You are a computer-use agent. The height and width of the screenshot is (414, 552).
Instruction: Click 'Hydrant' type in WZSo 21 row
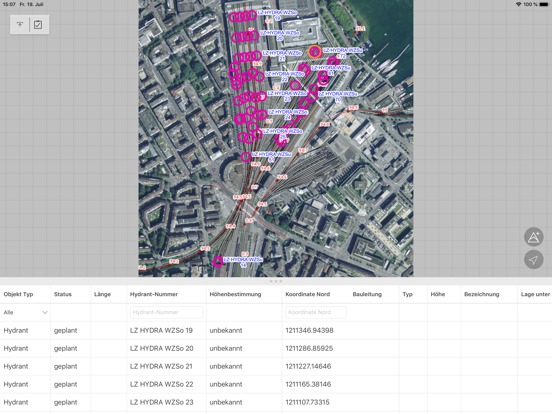click(16, 366)
